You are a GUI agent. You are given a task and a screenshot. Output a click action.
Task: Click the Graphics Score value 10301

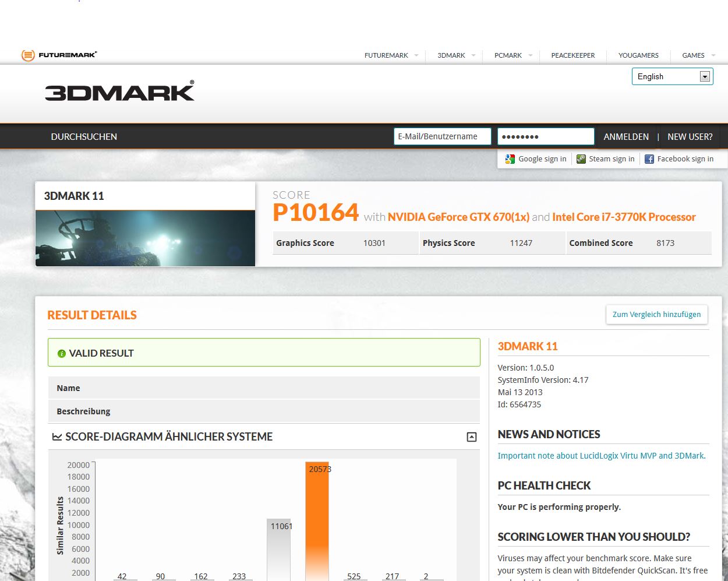click(x=374, y=243)
